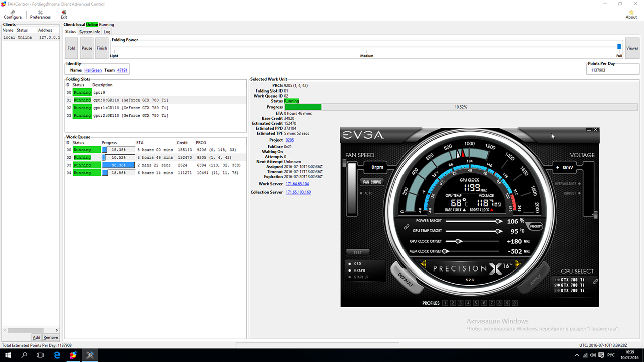The height and width of the screenshot is (362, 644).
Task: Click the Pause button
Action: pos(87,48)
